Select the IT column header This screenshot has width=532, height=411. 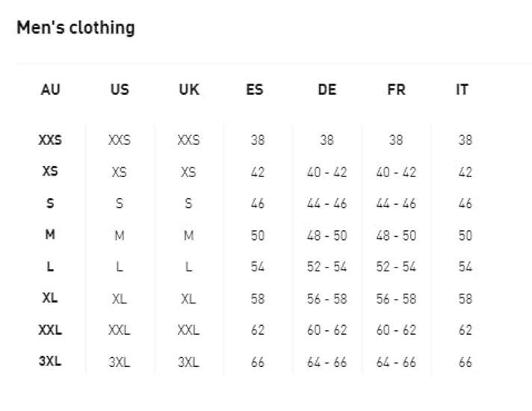click(x=463, y=90)
